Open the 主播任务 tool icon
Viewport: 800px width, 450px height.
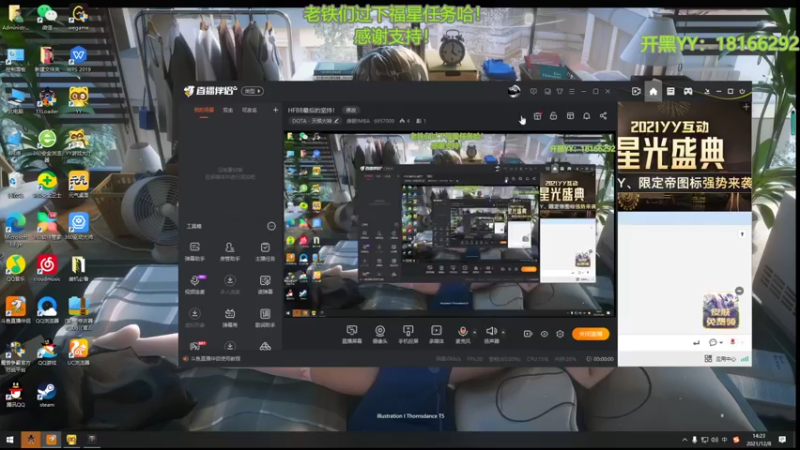click(265, 251)
